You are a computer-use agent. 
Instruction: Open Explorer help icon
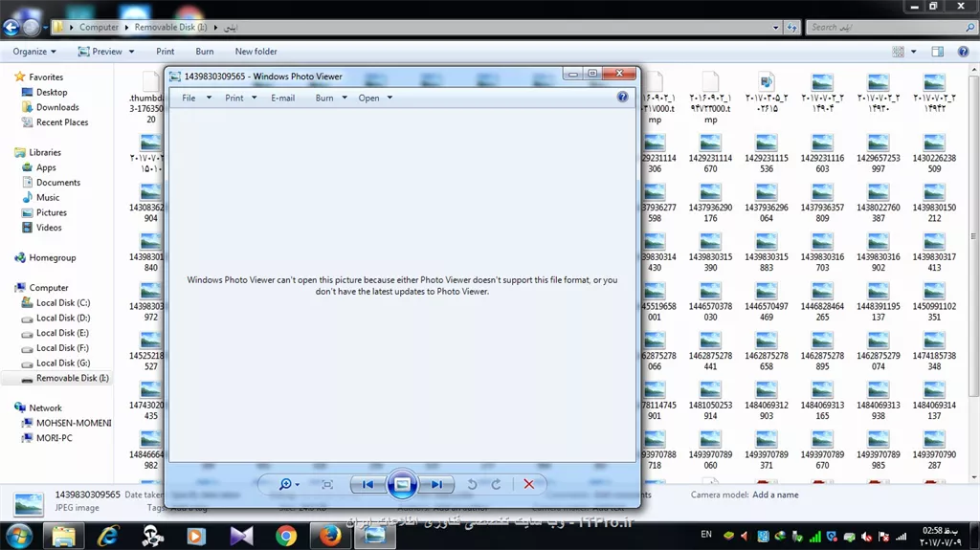[x=963, y=52]
